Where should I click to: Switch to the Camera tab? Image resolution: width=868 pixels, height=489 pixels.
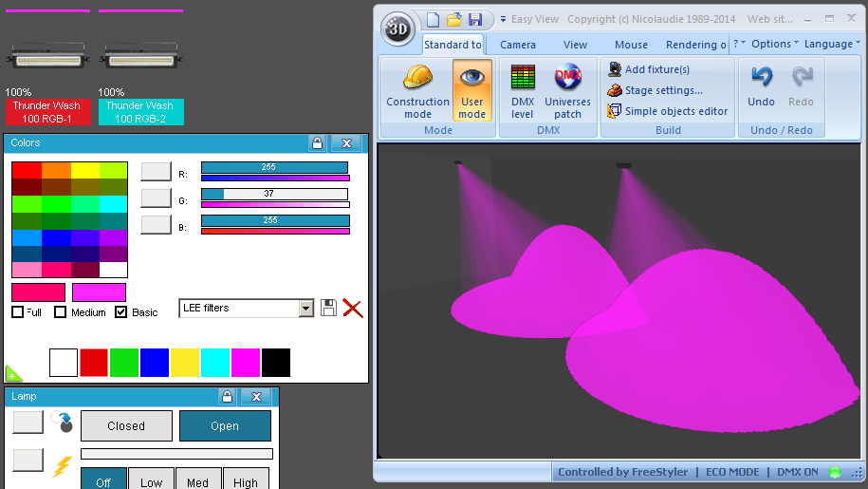pos(518,45)
